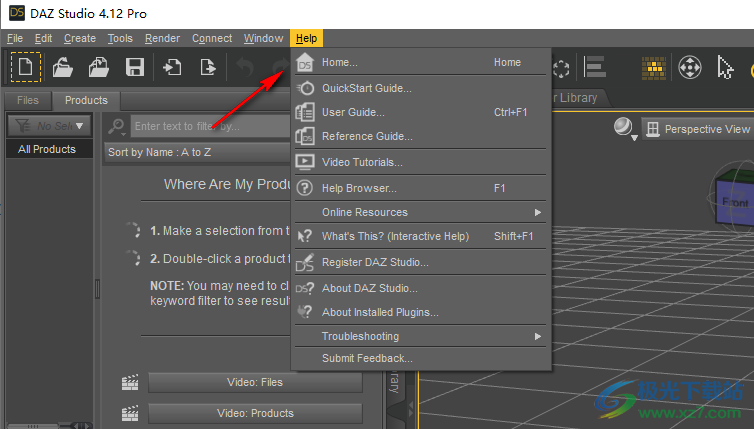754x429 pixels.
Task: Choose Register DAZ Studio... entry
Action: pyautogui.click(x=421, y=263)
